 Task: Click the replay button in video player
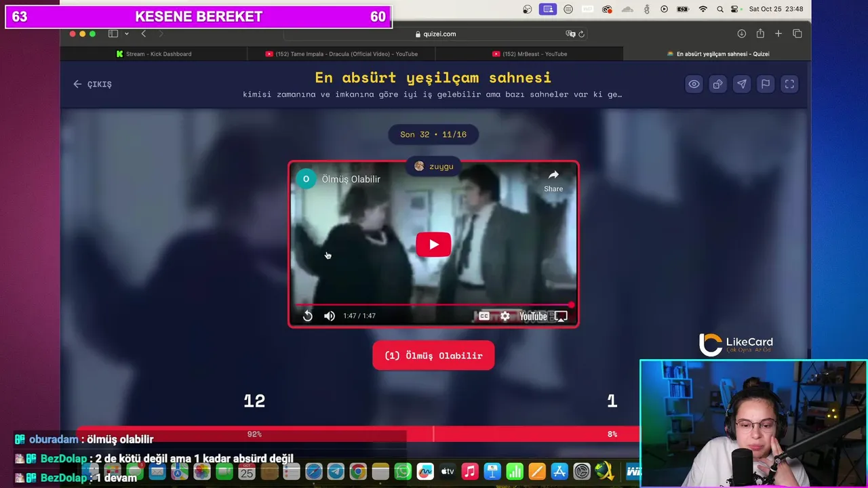click(307, 316)
